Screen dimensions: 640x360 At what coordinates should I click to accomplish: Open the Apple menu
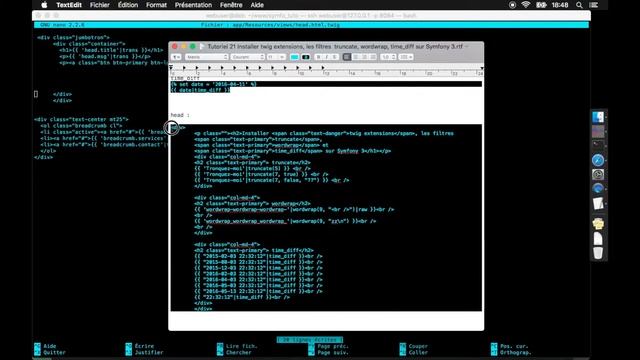coord(44,5)
